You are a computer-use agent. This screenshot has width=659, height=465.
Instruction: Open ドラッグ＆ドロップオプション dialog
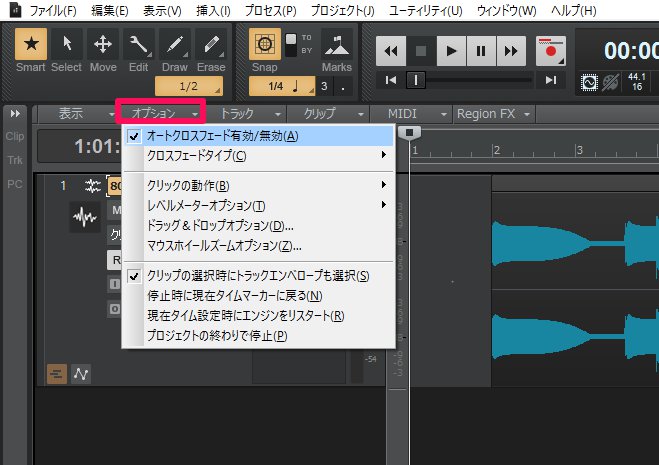[x=220, y=226]
